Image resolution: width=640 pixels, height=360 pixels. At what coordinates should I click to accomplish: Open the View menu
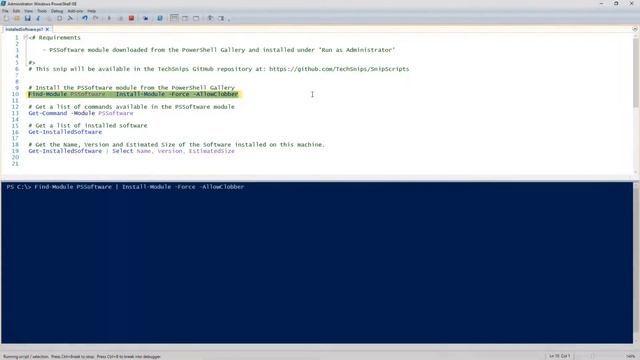pyautogui.click(x=28, y=11)
